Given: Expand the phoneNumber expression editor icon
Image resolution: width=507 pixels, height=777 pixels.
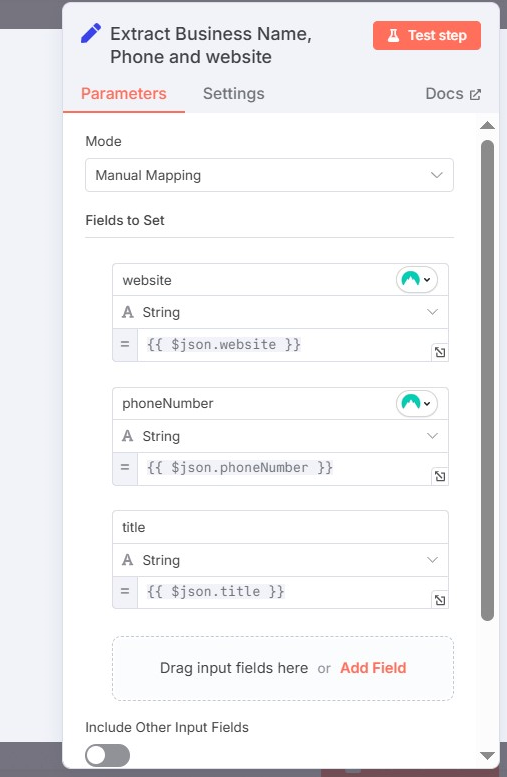Looking at the screenshot, I should pos(440,476).
